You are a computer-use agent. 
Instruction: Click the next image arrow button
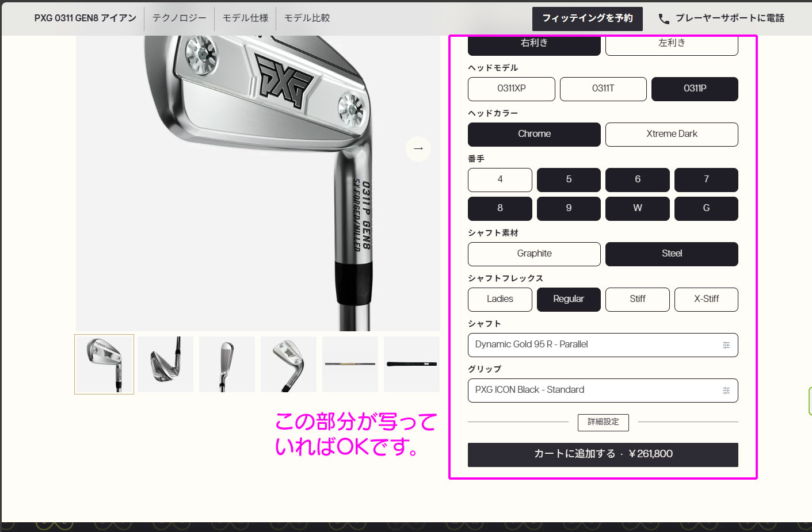tap(418, 149)
